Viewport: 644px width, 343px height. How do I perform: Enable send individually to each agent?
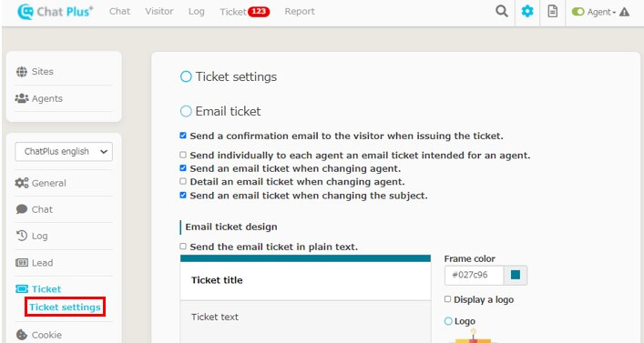coord(183,155)
